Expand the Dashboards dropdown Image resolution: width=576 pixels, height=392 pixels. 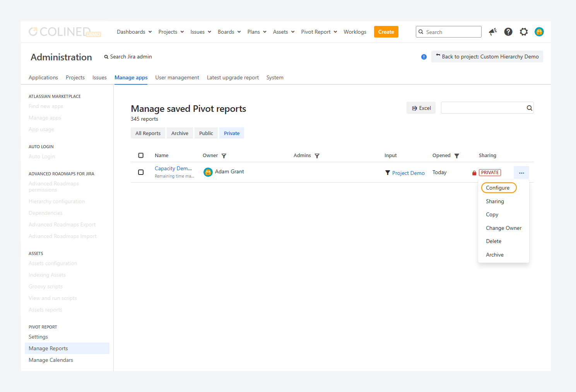coord(134,32)
